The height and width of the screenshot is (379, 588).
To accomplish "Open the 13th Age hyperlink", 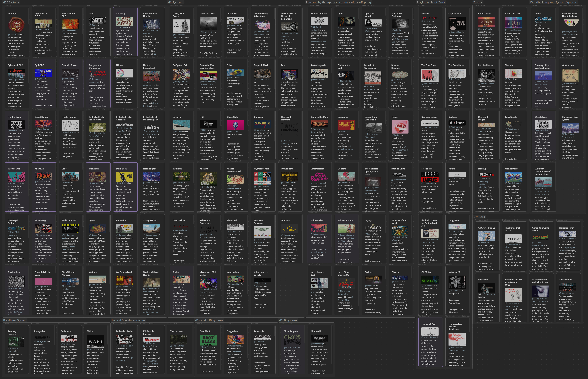I will [x=14, y=35].
